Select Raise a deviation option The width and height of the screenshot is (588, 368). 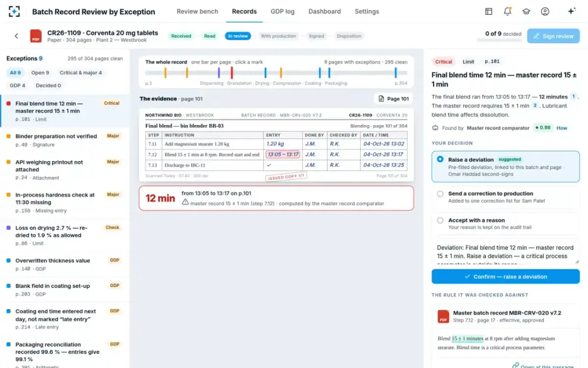(x=506, y=166)
